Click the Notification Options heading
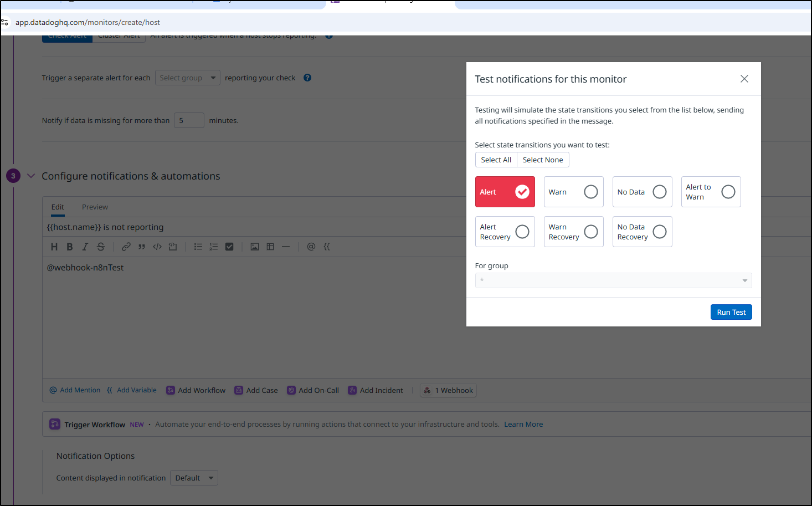812x506 pixels. 95,456
